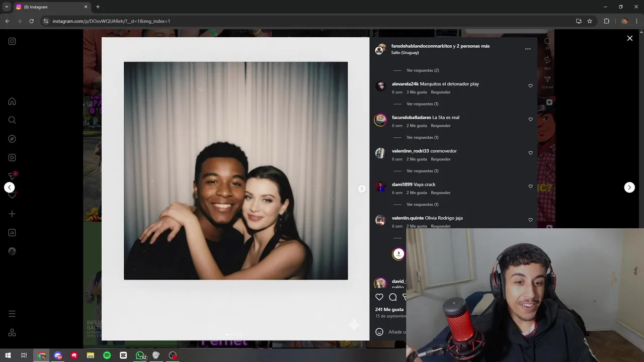Show next photo in the carousel
Image resolution: width=644 pixels, height=362 pixels.
click(361, 189)
